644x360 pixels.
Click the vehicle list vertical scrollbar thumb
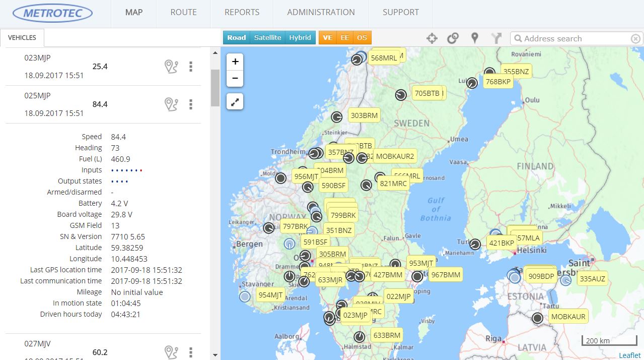point(215,88)
